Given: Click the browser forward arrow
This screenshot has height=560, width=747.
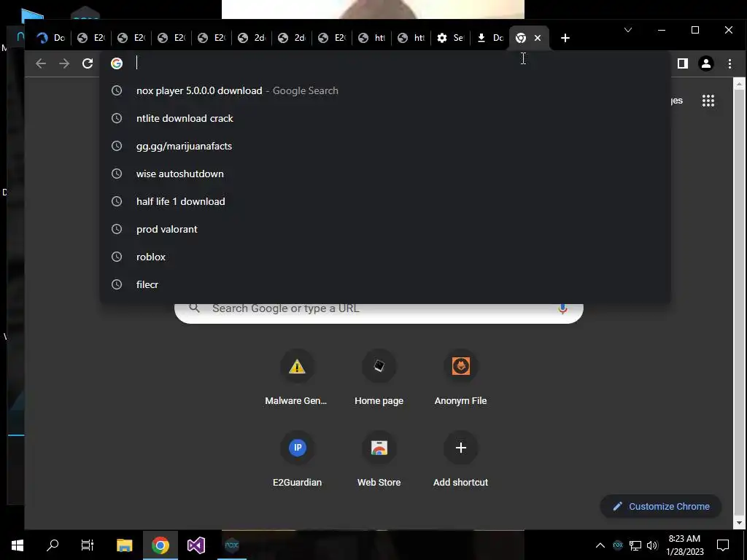Looking at the screenshot, I should pos(64,63).
